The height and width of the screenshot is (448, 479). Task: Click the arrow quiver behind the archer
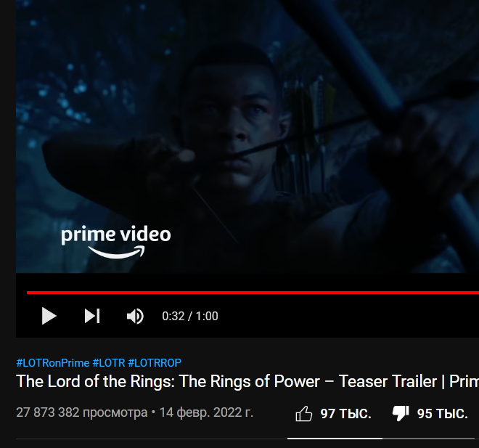pyautogui.click(x=304, y=131)
